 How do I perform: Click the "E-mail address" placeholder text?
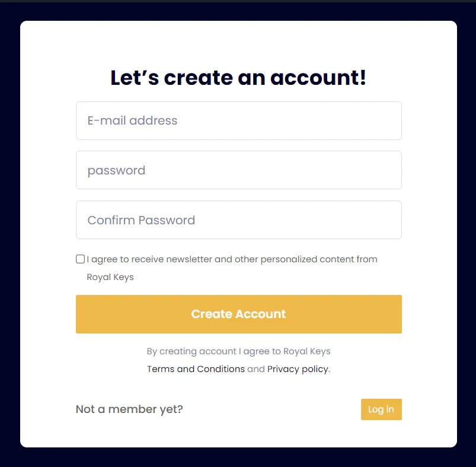coord(132,121)
